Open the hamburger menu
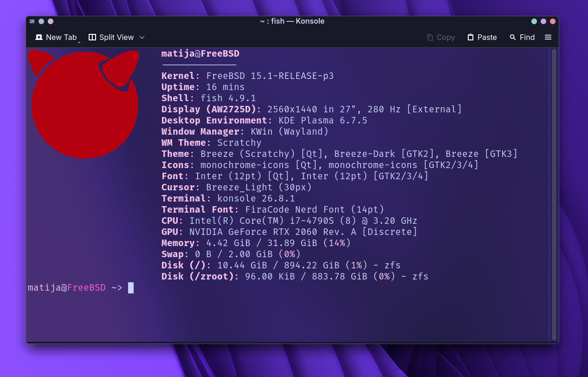Viewport: 588px width, 377px height. (548, 37)
